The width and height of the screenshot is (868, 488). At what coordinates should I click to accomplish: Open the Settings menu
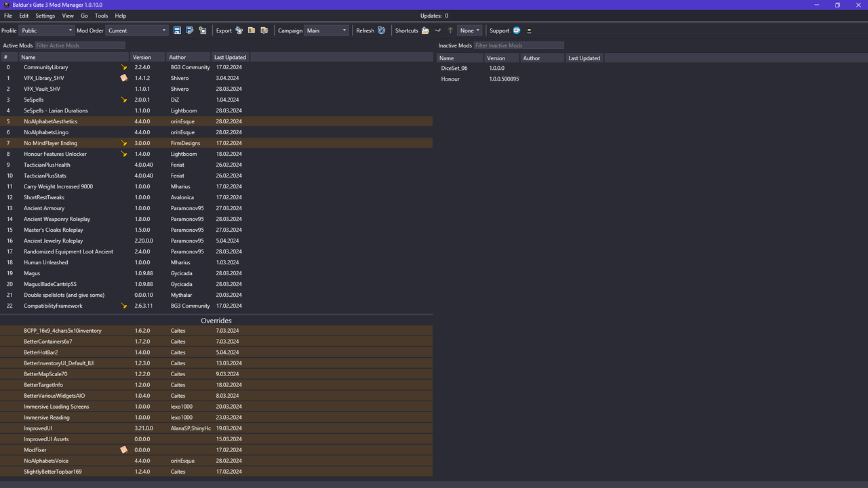coord(45,16)
